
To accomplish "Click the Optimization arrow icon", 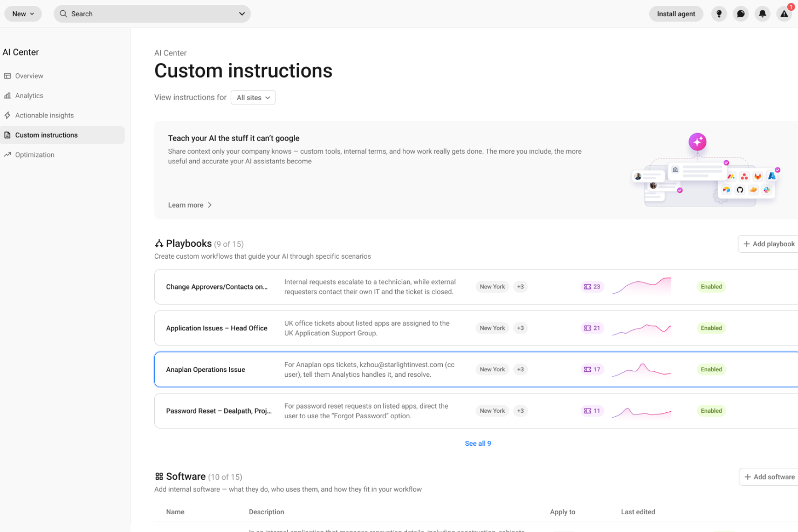I will coord(8,155).
